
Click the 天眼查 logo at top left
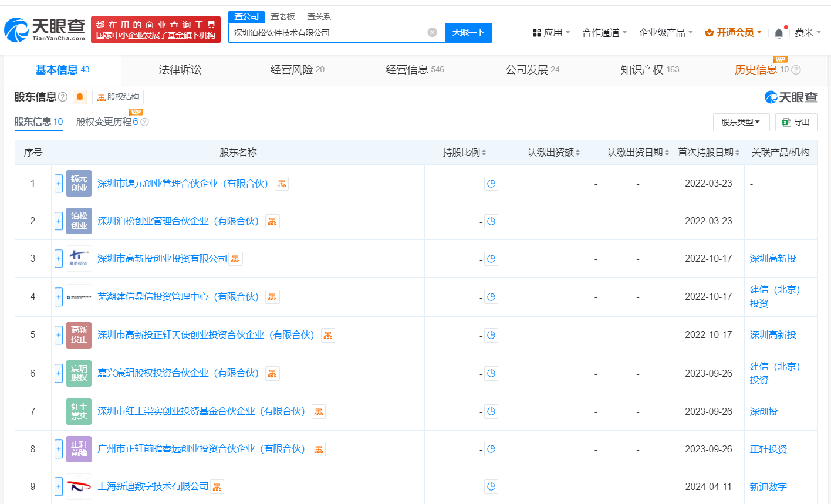[x=45, y=29]
